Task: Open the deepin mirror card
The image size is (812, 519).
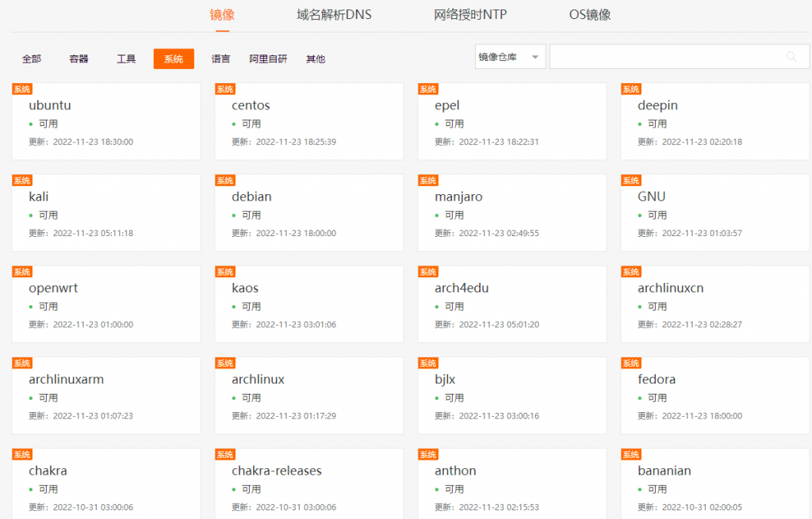Action: [x=715, y=121]
